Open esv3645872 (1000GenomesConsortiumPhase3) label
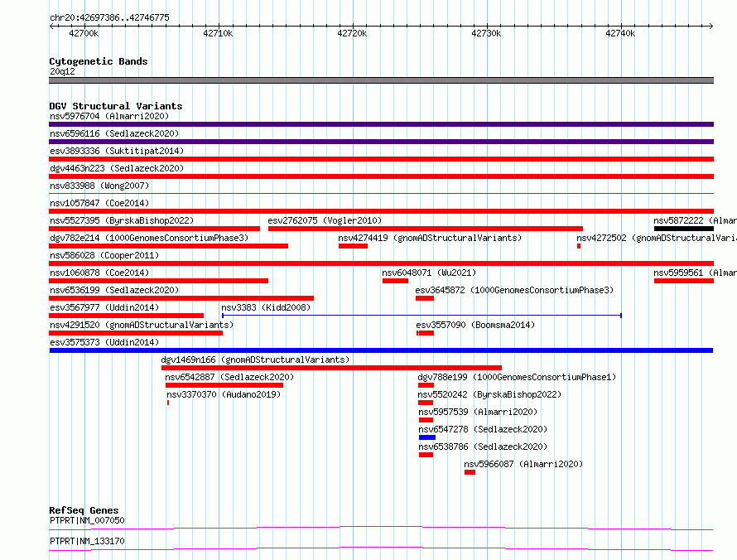The height and width of the screenshot is (560, 737). [515, 290]
